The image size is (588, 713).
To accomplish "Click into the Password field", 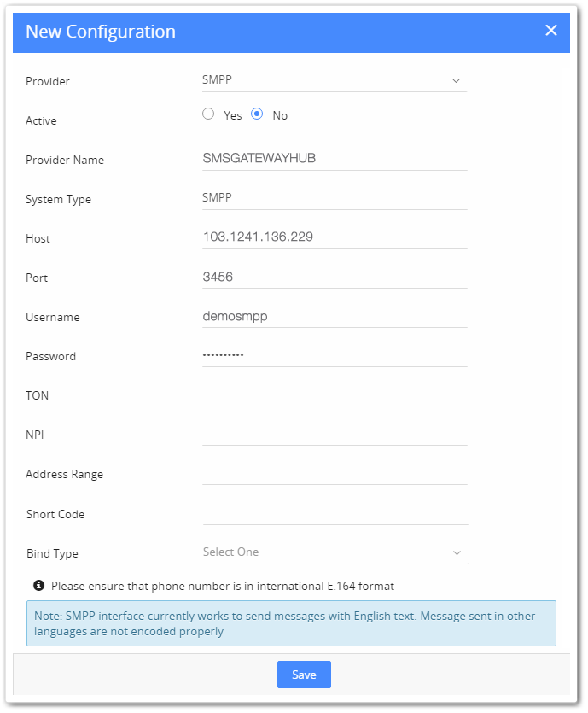I will [x=335, y=354].
